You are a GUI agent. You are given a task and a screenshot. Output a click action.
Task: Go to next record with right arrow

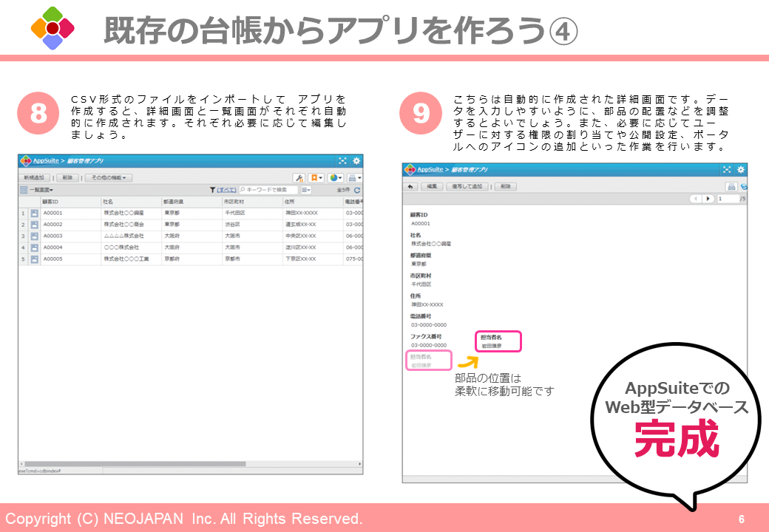(x=708, y=199)
